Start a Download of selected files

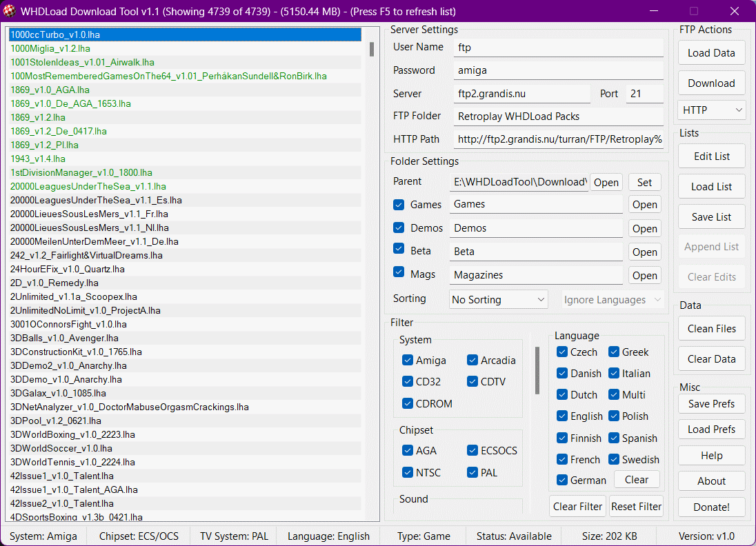(711, 83)
